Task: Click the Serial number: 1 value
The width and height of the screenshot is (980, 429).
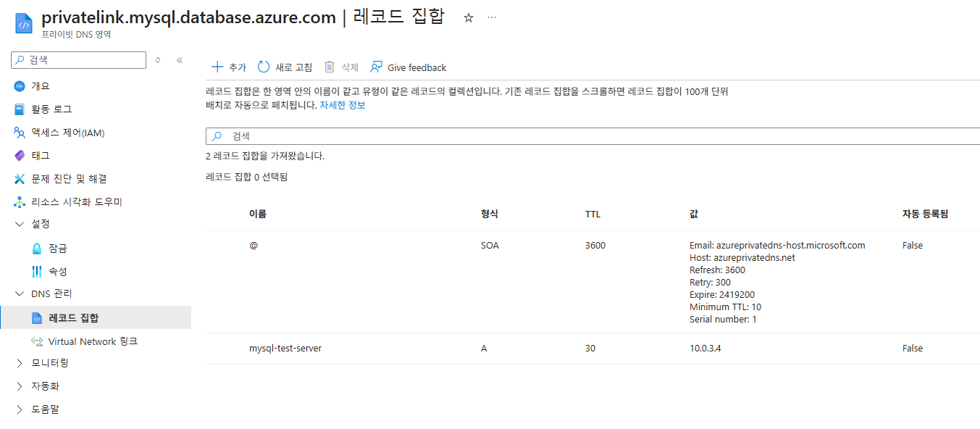Action: tap(723, 320)
